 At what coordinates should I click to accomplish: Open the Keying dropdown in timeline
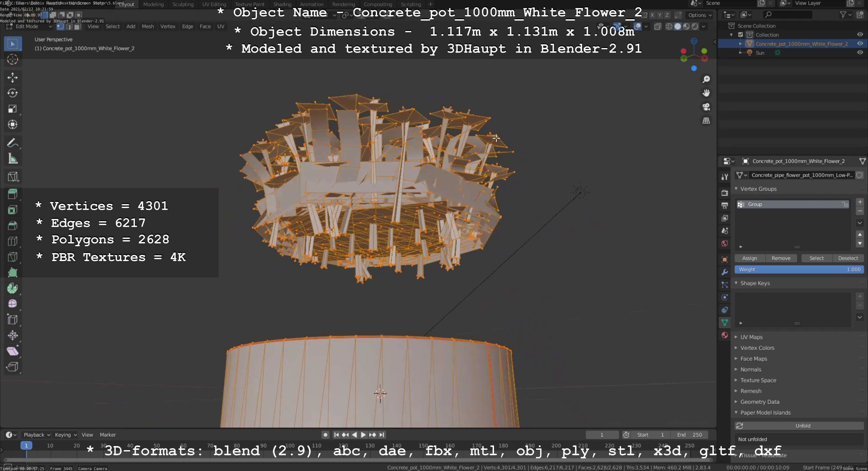66,435
